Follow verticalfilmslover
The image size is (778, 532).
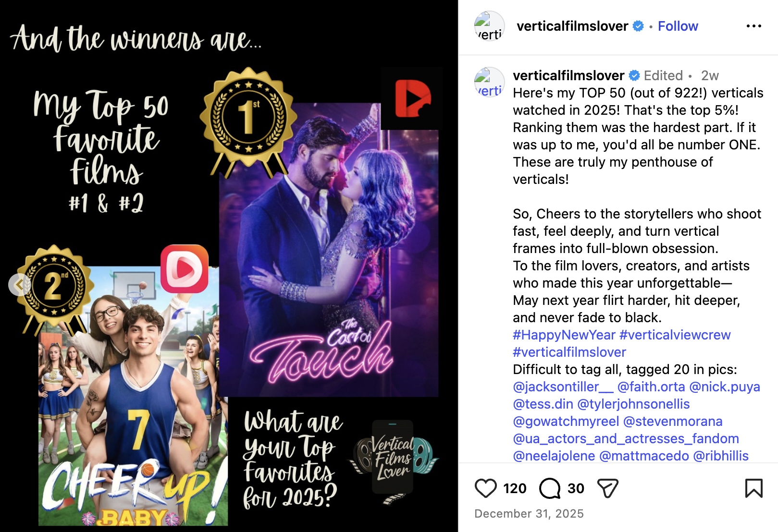point(678,26)
